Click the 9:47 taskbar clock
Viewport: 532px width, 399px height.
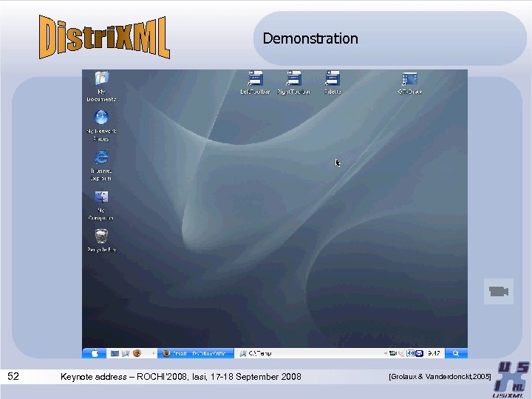[434, 353]
